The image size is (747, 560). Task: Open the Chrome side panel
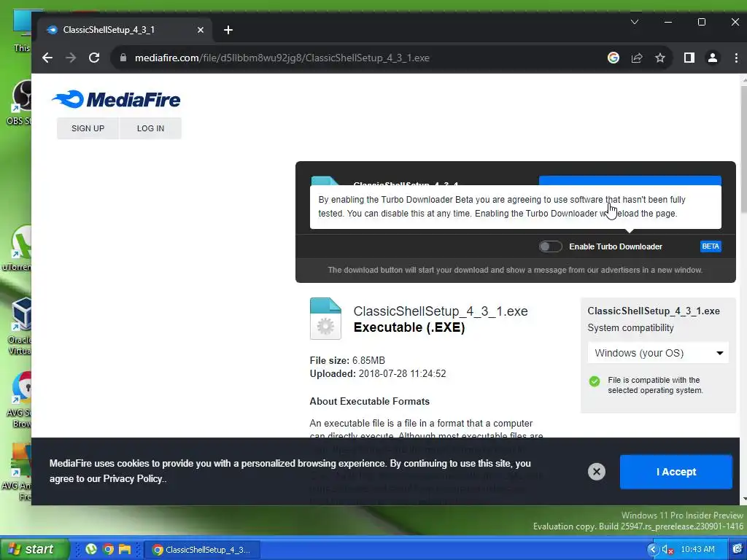[689, 58]
